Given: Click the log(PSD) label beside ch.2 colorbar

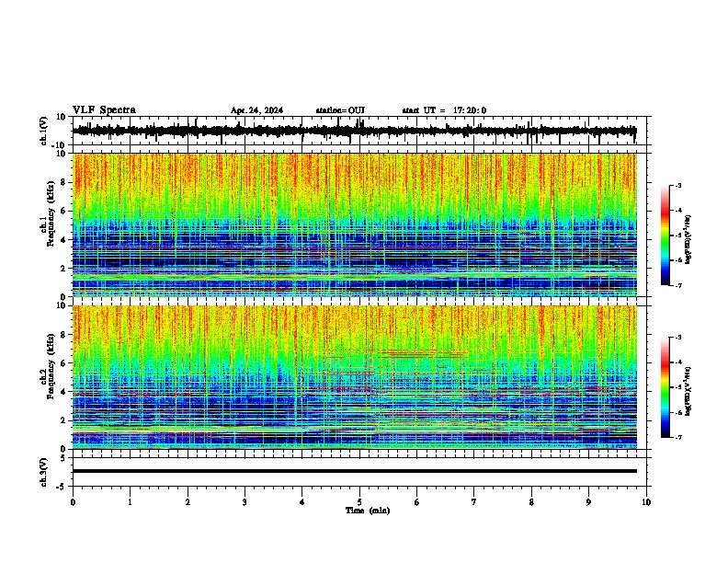Looking at the screenshot, I should [688, 391].
